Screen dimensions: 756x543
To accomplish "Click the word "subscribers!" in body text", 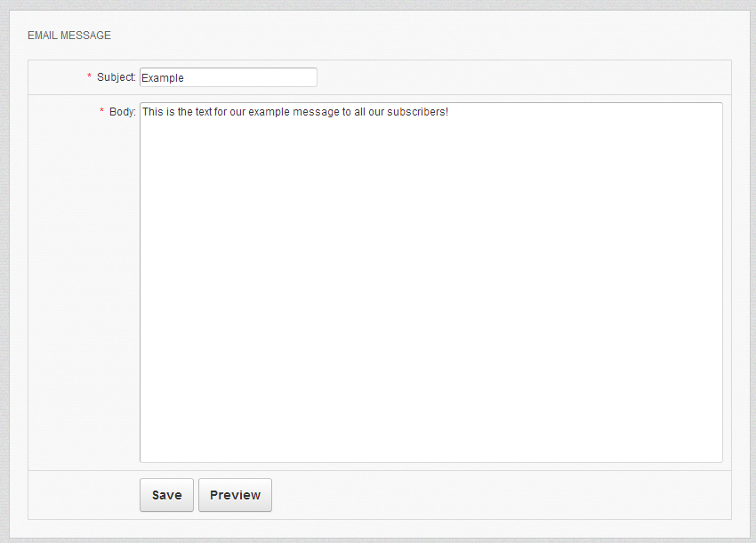I will 418,112.
